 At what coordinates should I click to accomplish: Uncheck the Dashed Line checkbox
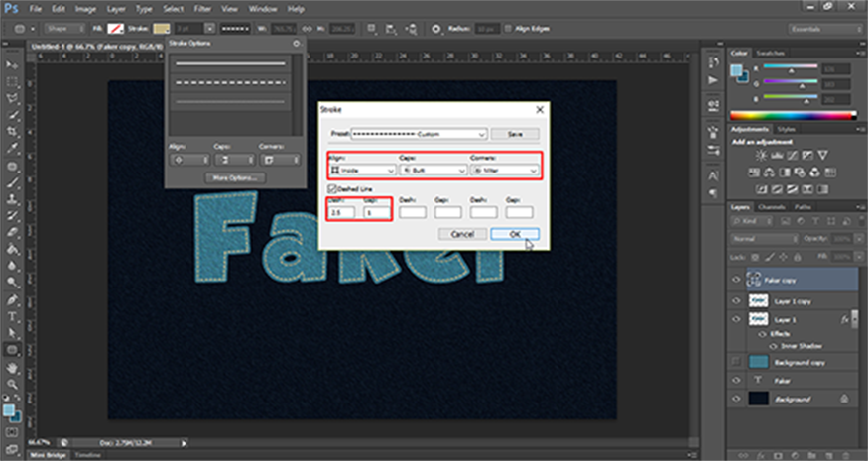coord(333,188)
